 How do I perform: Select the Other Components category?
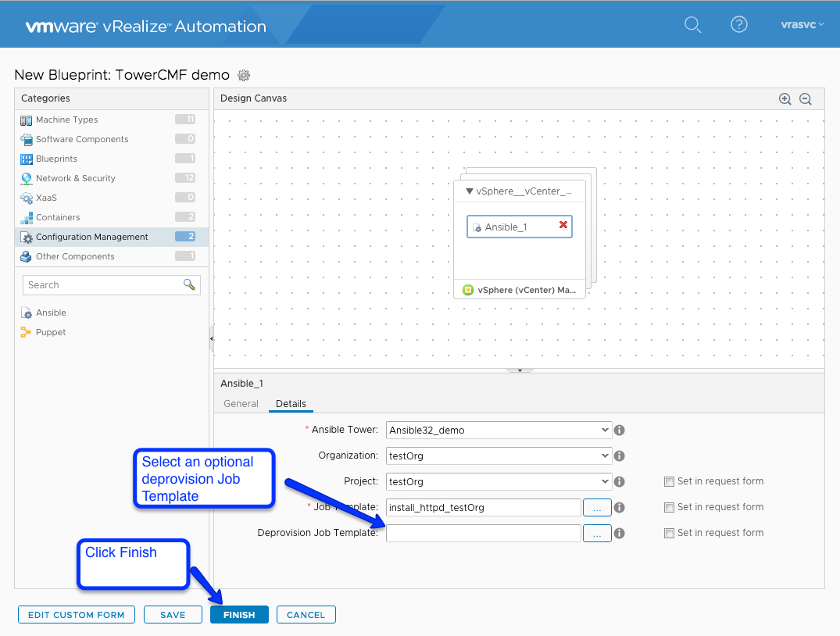click(x=112, y=256)
